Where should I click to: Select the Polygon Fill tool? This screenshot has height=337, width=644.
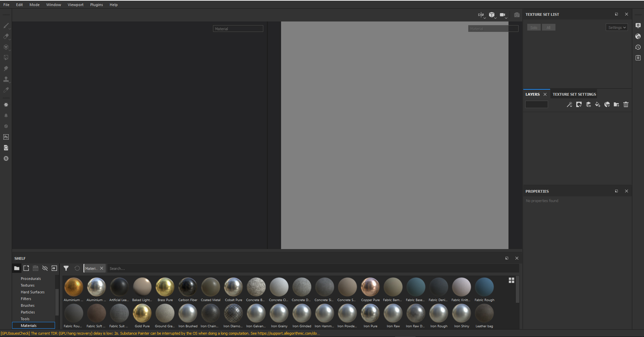coord(6,58)
